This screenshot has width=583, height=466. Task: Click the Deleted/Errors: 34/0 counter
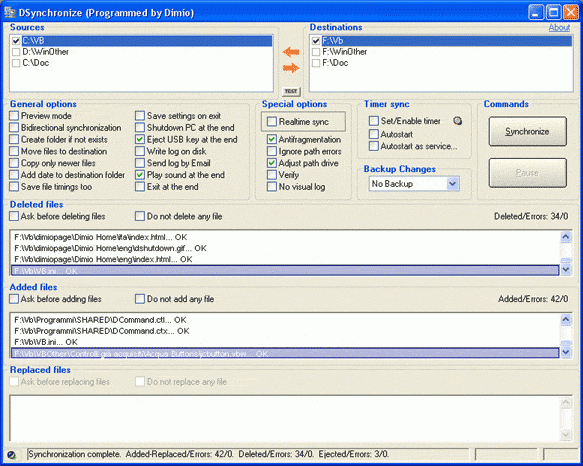coord(531,216)
